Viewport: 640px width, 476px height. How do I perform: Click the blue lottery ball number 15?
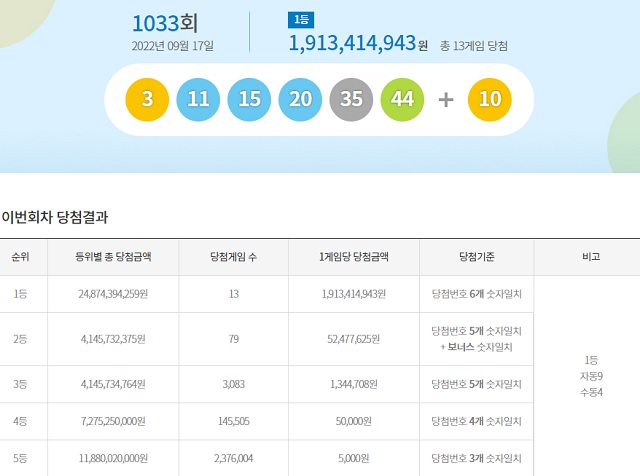(x=249, y=100)
